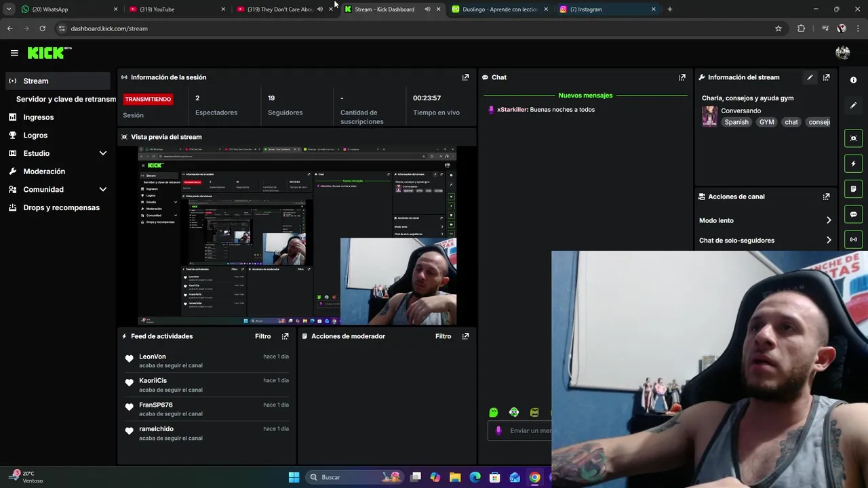Screen dimensions: 868x488
Task: Toggle the stream preview widget icon in right sidebar
Action: pyautogui.click(x=853, y=138)
